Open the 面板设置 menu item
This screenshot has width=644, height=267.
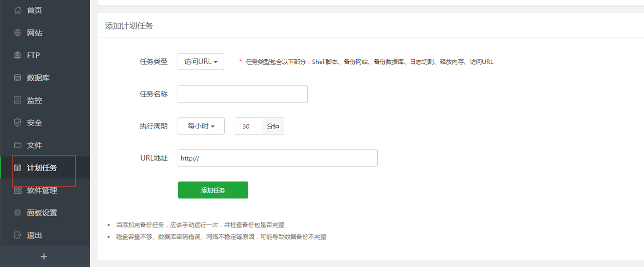click(x=45, y=212)
